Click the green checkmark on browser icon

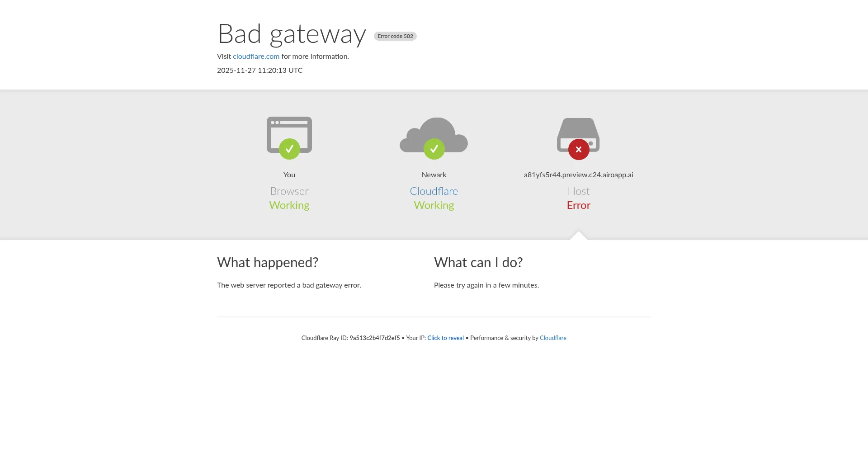(289, 149)
